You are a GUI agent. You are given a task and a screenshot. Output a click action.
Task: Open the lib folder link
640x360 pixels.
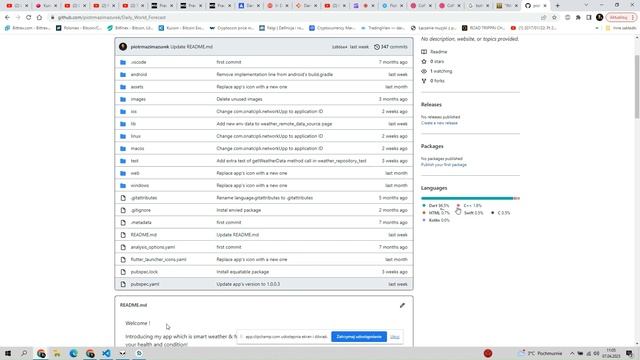pos(133,124)
